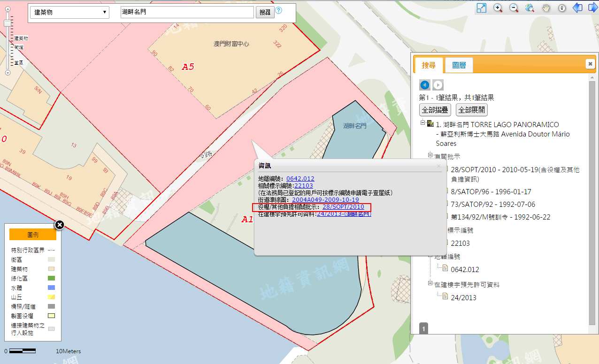Select the 搜尋 tab in results panel

coord(428,65)
